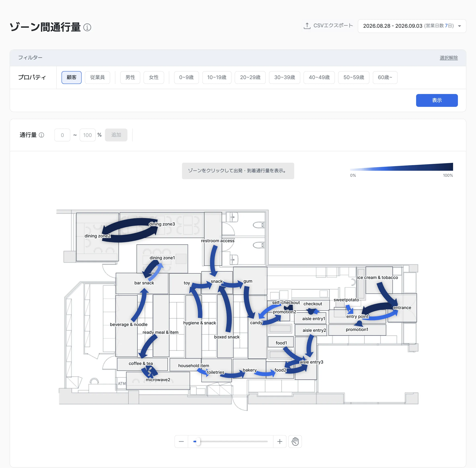Select the entrance zone

click(402, 308)
